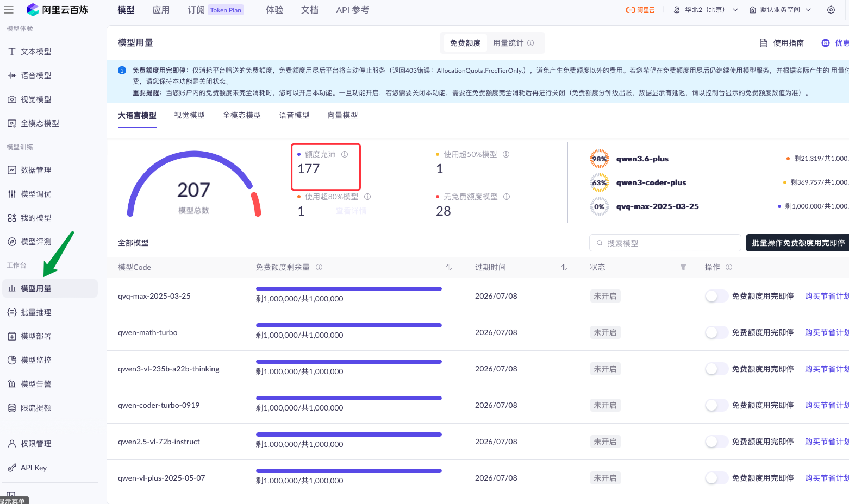Click quota progress bar for qwen-math-turbo
849x504 pixels.
point(349,325)
